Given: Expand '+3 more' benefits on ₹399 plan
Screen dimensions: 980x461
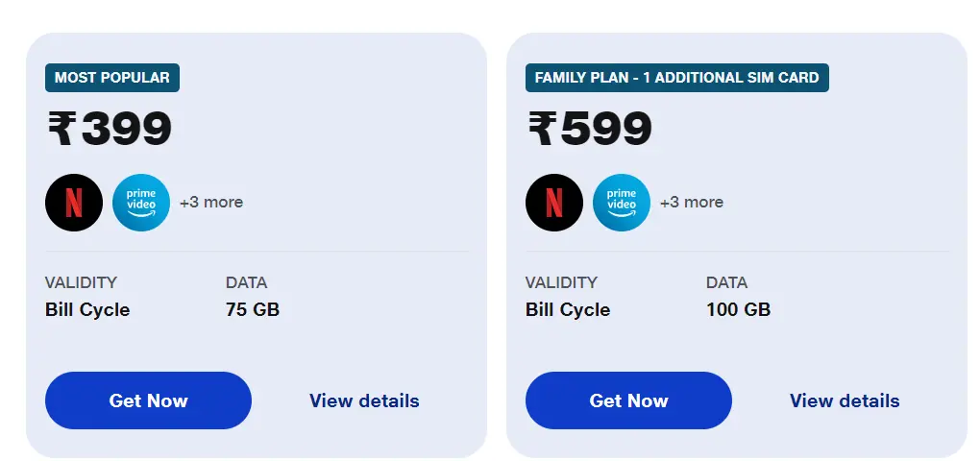Looking at the screenshot, I should (x=211, y=203).
